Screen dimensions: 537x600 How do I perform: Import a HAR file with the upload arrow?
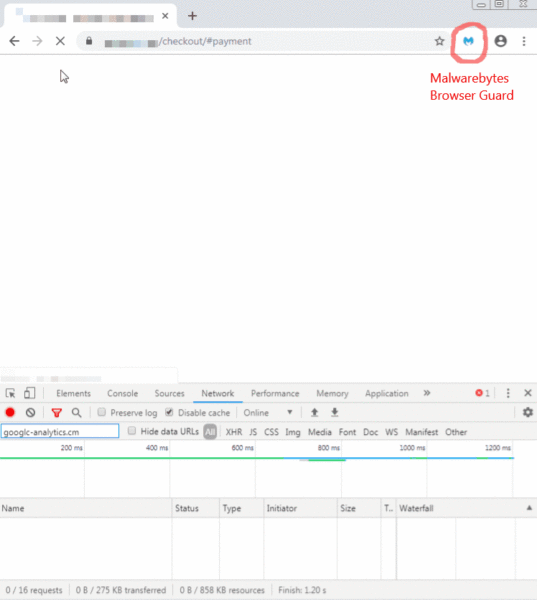(x=314, y=412)
